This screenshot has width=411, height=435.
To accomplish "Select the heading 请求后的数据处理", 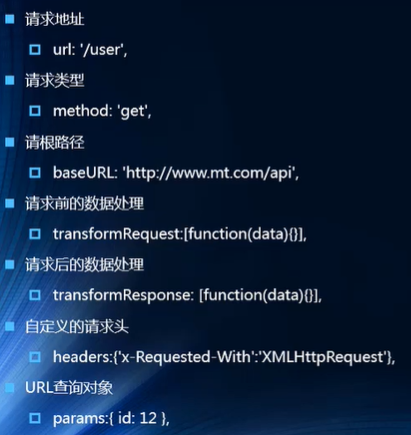I will [84, 265].
